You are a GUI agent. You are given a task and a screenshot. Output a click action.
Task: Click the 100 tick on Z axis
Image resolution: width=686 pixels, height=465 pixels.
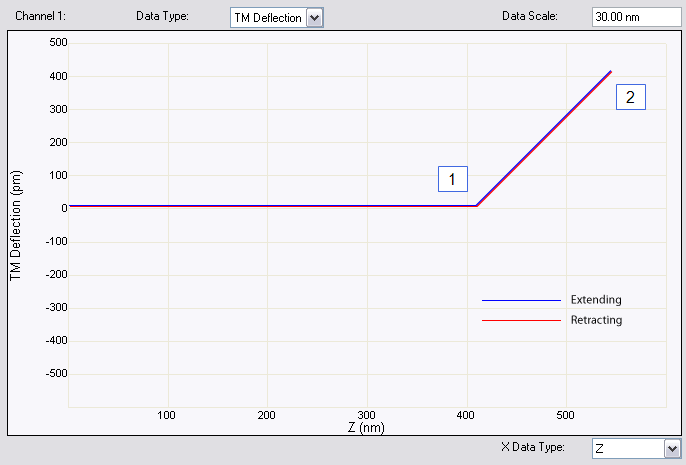168,415
